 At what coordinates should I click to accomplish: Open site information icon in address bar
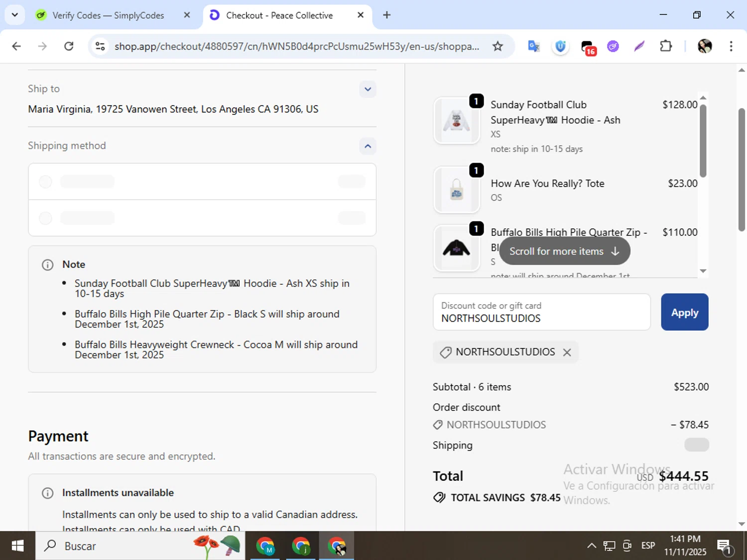(x=100, y=46)
